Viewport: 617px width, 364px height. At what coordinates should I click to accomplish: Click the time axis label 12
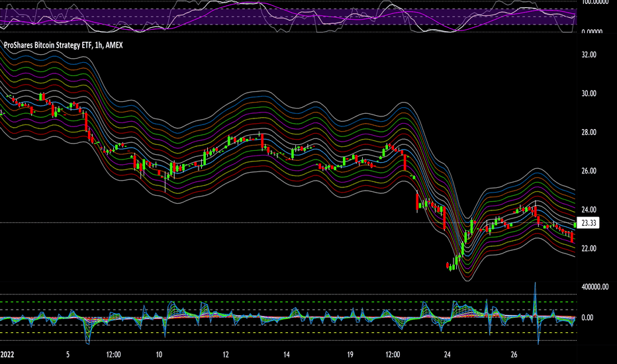coord(226,355)
